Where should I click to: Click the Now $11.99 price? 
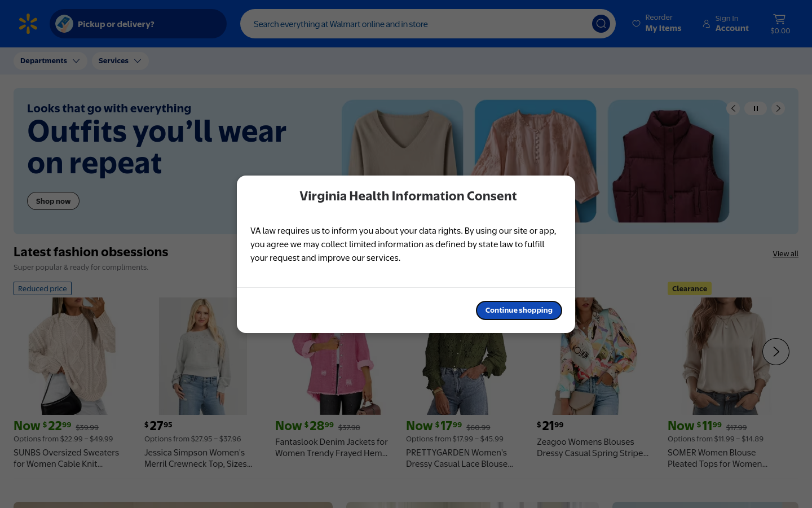point(695,426)
